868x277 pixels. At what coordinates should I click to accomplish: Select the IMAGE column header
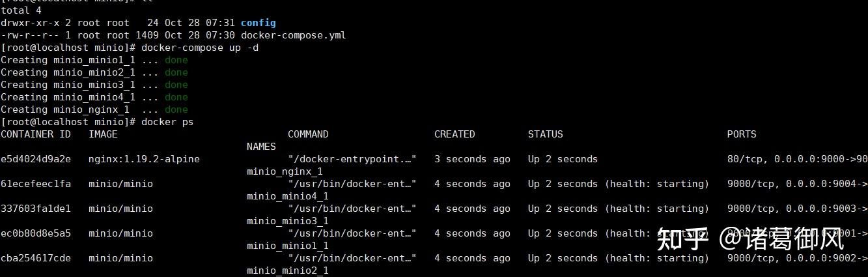tap(103, 134)
